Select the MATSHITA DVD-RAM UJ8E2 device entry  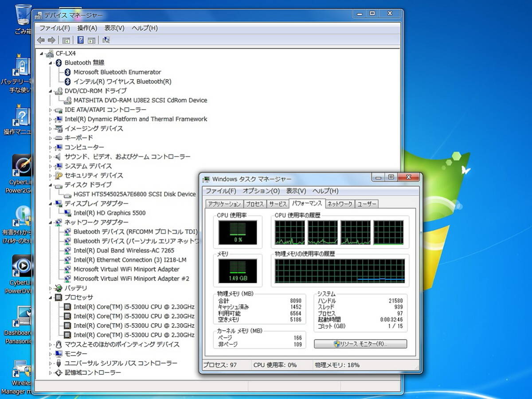click(x=140, y=100)
